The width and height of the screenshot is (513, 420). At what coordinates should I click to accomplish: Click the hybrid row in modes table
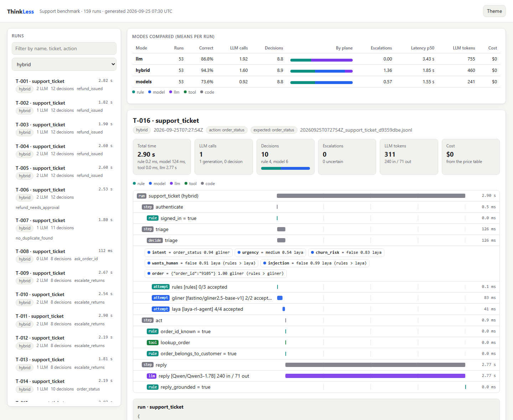(316, 70)
